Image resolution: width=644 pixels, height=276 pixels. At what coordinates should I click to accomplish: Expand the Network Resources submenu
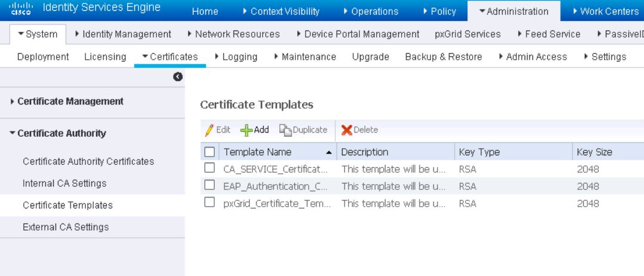pyautogui.click(x=234, y=34)
